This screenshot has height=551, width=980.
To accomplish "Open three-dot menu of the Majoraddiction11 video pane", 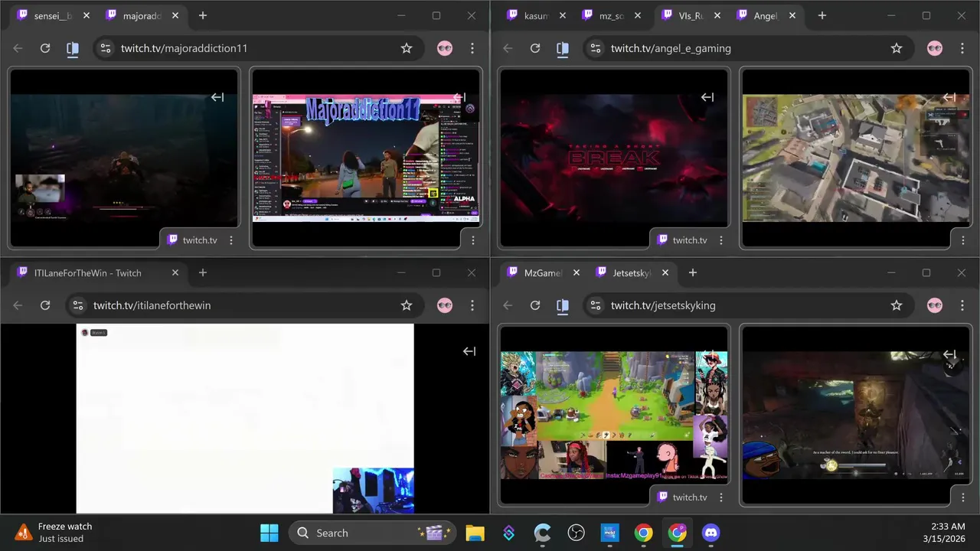I will click(x=473, y=240).
